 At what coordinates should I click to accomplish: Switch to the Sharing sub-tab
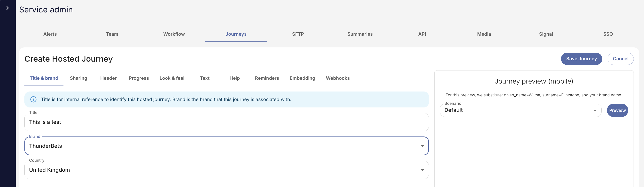(79, 78)
